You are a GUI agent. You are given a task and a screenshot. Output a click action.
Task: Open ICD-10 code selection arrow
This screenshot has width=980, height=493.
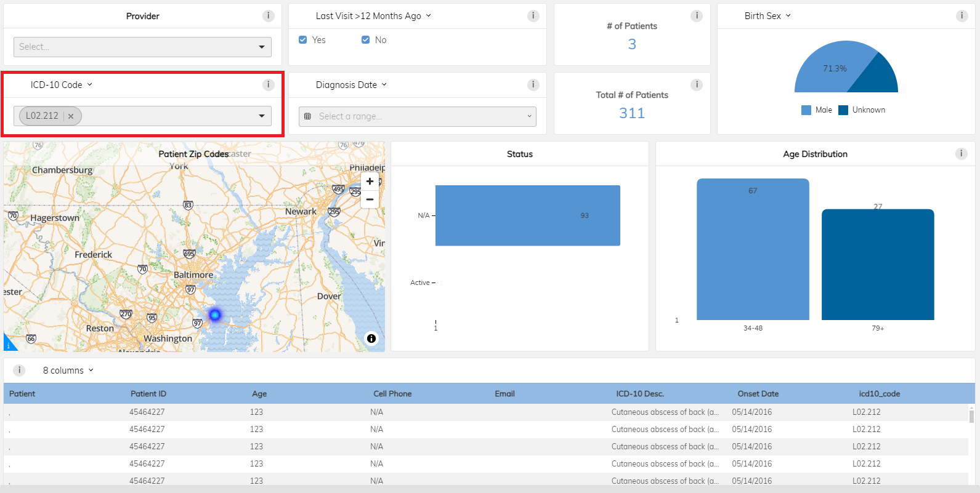[262, 116]
